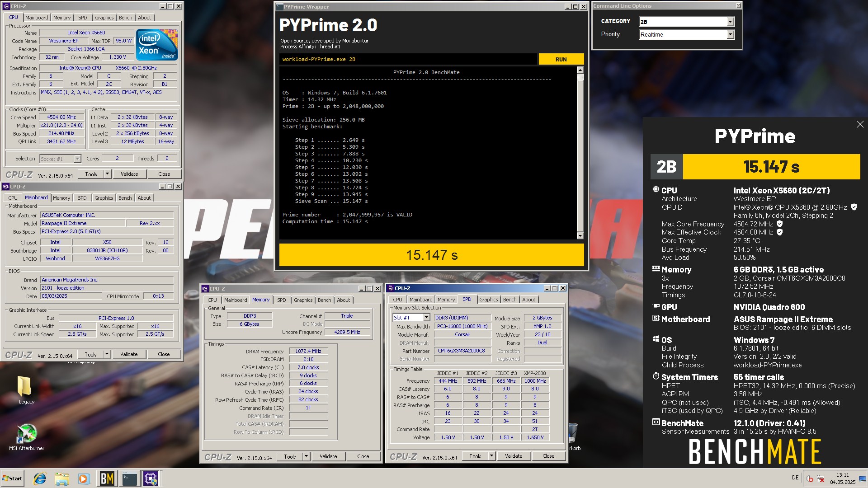
Task: Click the PYPrime output scrollbar down arrow
Action: tap(580, 236)
